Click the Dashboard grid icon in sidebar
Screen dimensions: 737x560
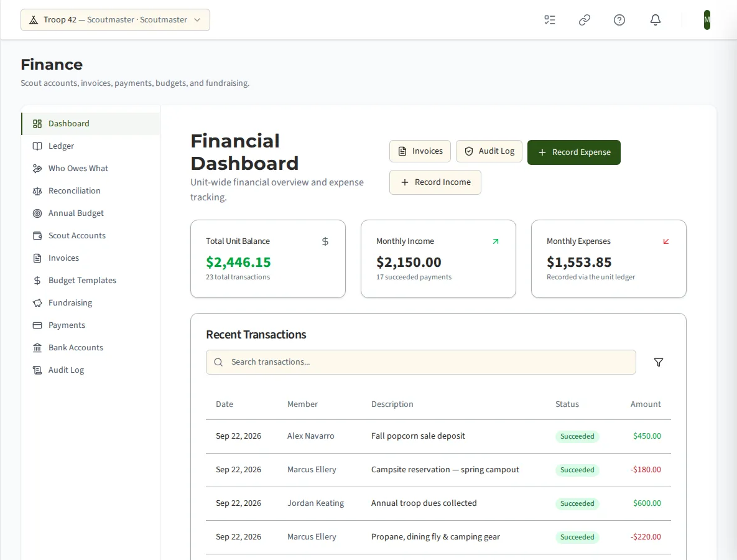37,124
